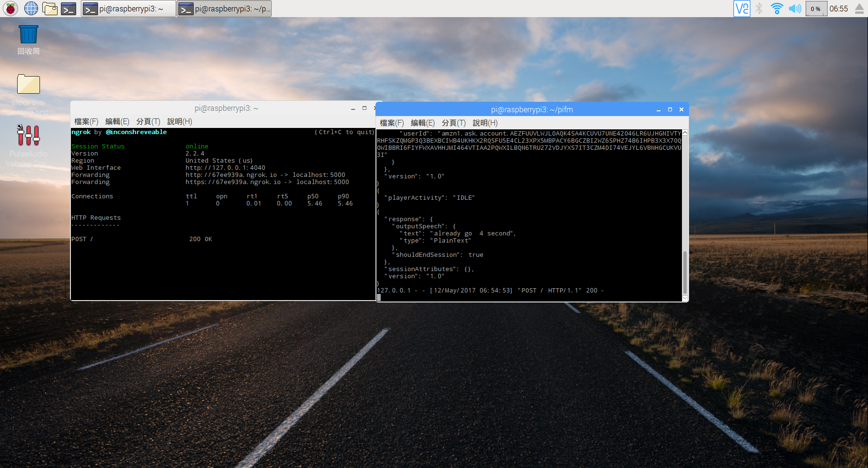
Task: Click the 'POST /' HTTP request entry
Action: pyautogui.click(x=82, y=239)
